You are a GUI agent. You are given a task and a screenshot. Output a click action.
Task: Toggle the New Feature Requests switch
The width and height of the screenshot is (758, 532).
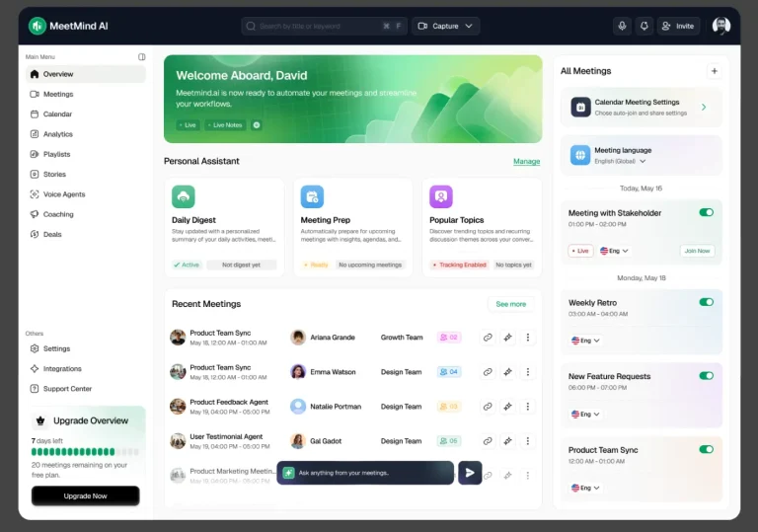pyautogui.click(x=707, y=376)
